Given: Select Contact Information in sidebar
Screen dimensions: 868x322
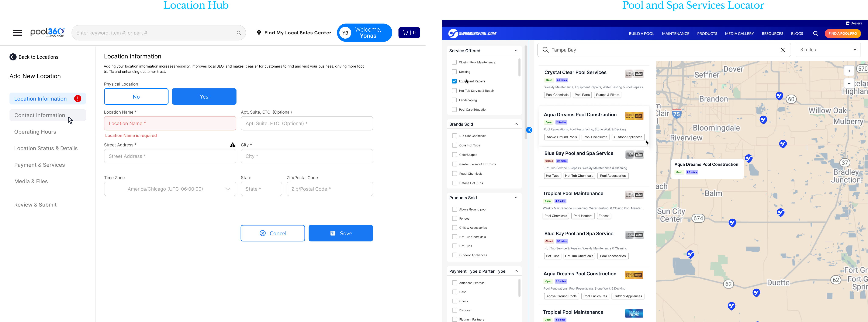Looking at the screenshot, I should [x=40, y=115].
